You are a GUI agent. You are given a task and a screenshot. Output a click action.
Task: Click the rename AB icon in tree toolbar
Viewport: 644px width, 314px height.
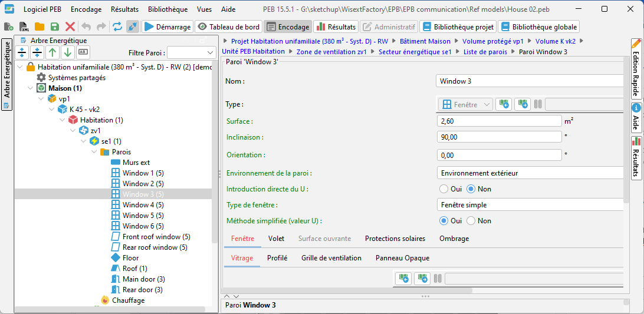pos(83,52)
